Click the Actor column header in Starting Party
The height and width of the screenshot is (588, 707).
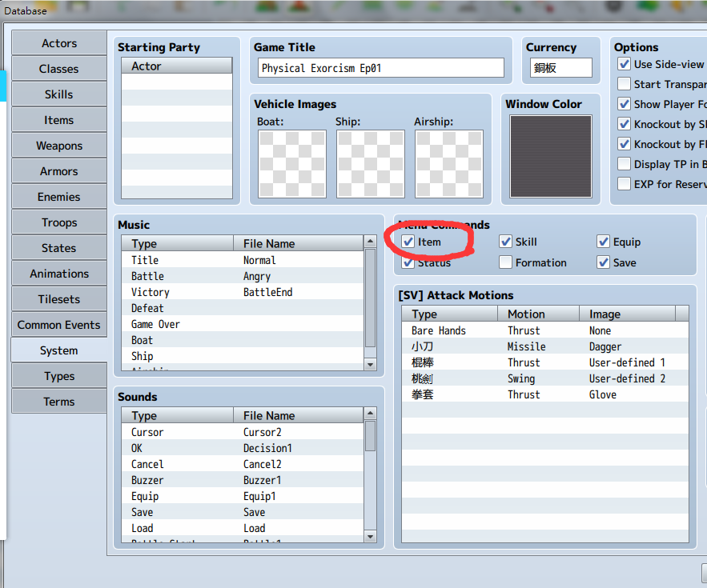tap(177, 66)
